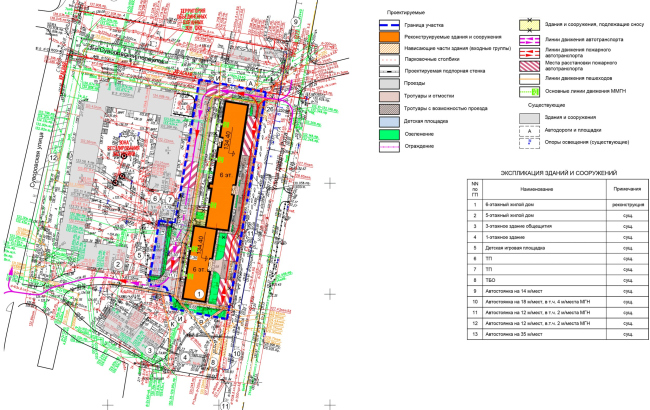650x410 pixels.
Task: Click the 'ЭКСПЛИКАЦИЯ ЗДАНИЙ И СООРУЖЕНИЙ' table title
Action: tap(558, 173)
